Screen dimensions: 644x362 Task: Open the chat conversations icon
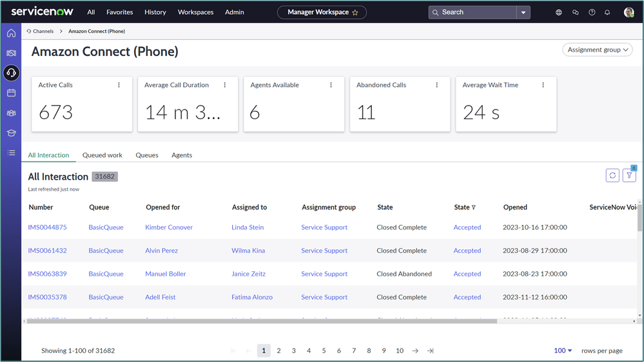coord(575,12)
